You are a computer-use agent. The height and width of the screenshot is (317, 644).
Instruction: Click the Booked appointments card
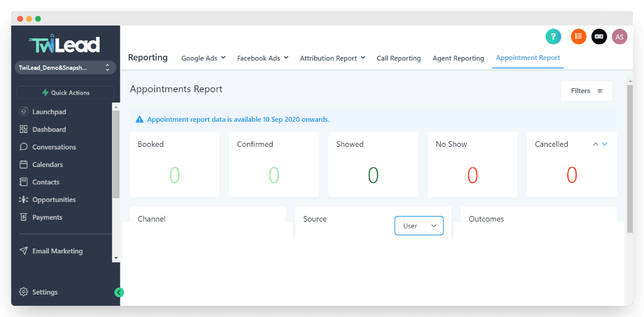[x=174, y=164]
